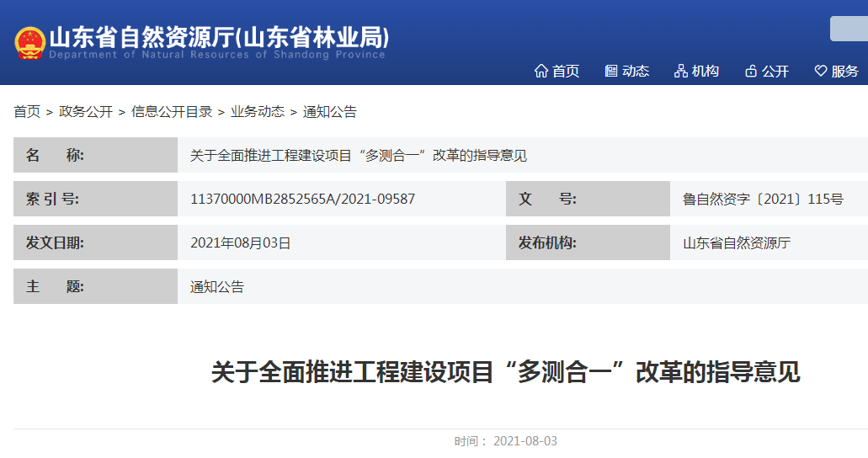Image resolution: width=868 pixels, height=458 pixels.
Task: Go to 政务公开 in the breadcrumb
Action: click(86, 112)
